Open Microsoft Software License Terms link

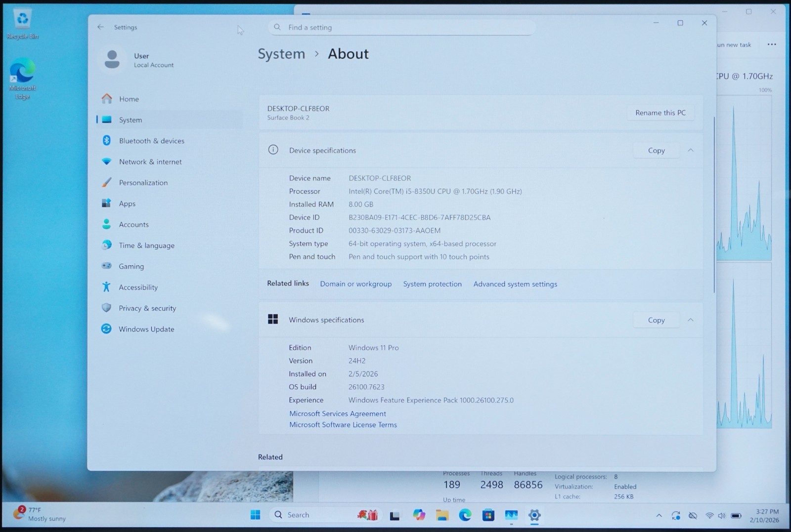[343, 424]
